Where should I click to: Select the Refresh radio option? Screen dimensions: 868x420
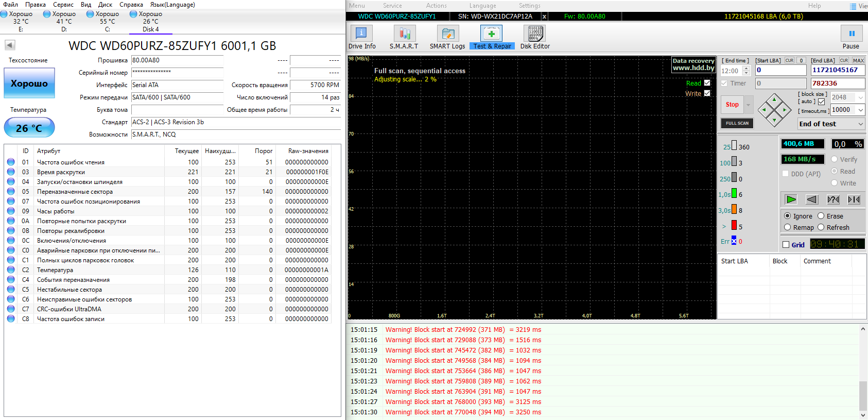point(821,227)
